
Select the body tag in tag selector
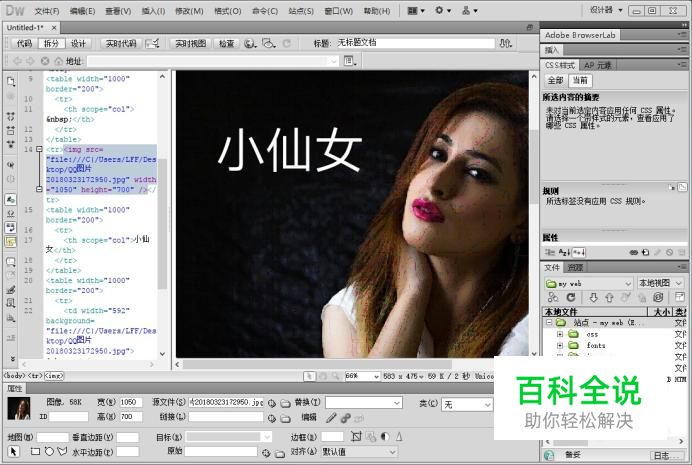(15, 376)
